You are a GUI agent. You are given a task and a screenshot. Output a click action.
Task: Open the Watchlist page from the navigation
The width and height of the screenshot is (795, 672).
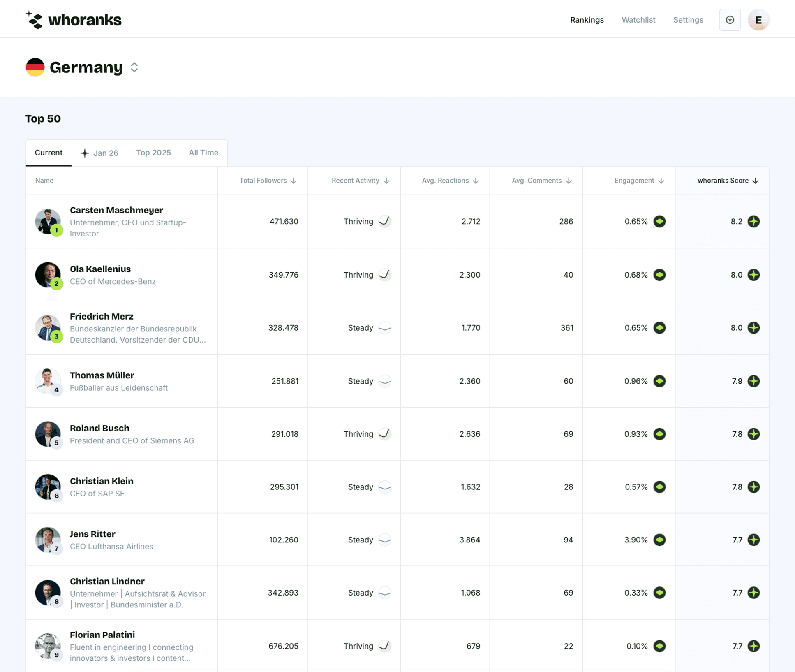638,20
